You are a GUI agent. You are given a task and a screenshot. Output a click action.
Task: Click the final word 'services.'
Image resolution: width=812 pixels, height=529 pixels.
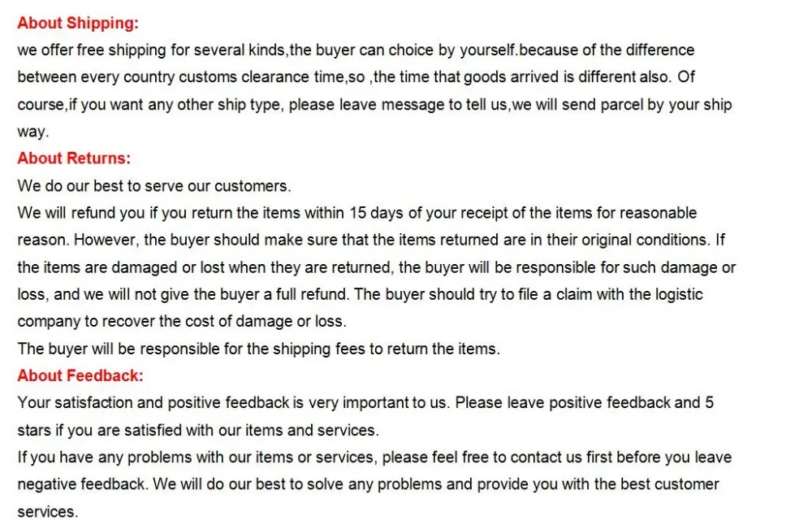coord(48,511)
